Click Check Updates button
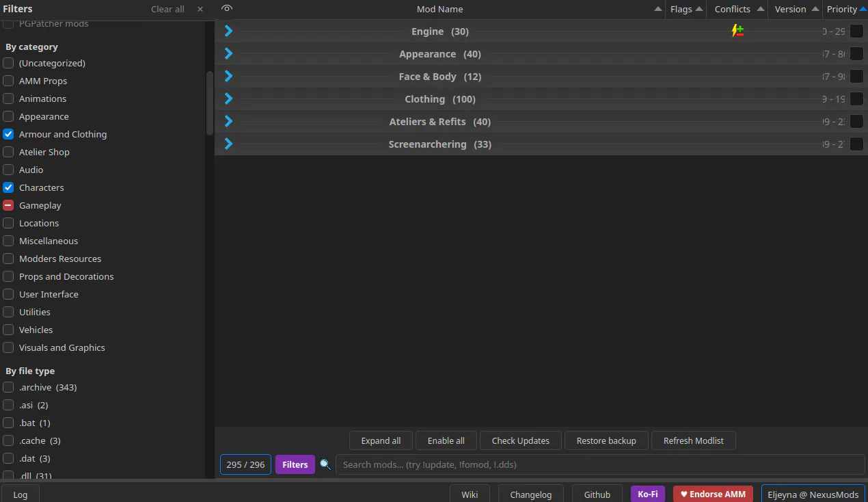 coord(521,440)
